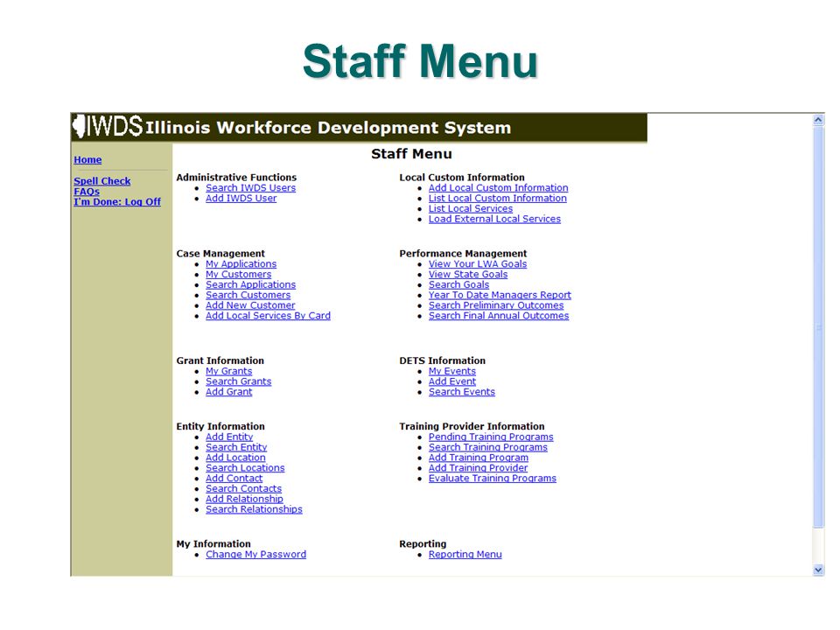Open Search Contacts link
This screenshot has height=630, width=840.
244,488
